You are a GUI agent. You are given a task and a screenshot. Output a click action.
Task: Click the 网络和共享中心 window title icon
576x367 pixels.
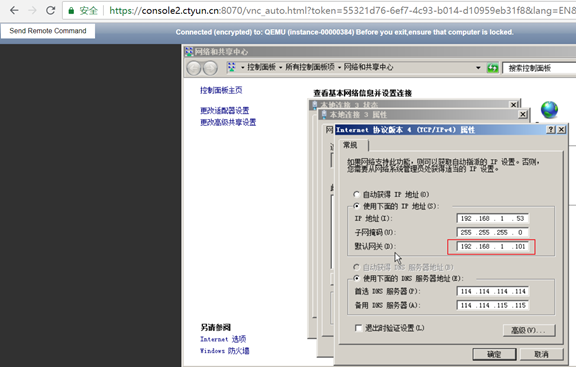pos(189,51)
